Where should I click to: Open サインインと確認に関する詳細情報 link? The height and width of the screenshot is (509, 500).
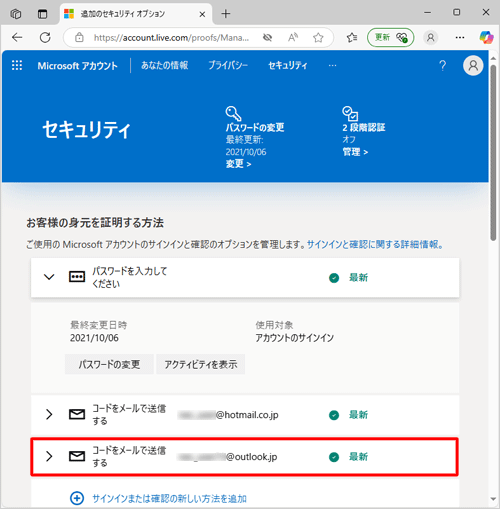click(375, 244)
